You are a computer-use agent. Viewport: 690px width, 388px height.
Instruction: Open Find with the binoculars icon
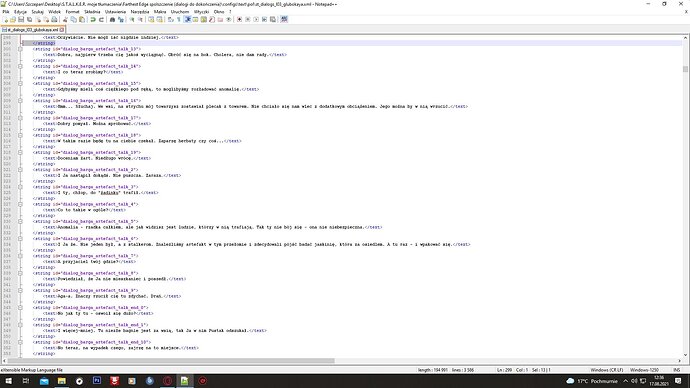click(112, 20)
